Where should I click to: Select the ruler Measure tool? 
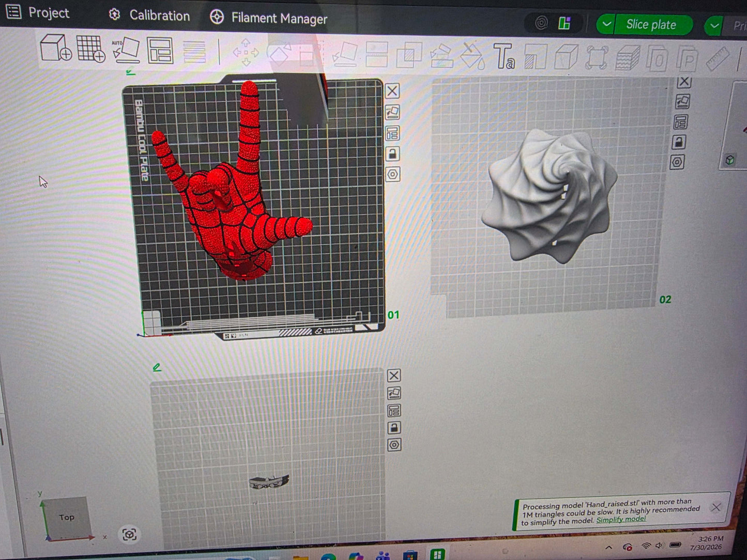click(x=718, y=59)
